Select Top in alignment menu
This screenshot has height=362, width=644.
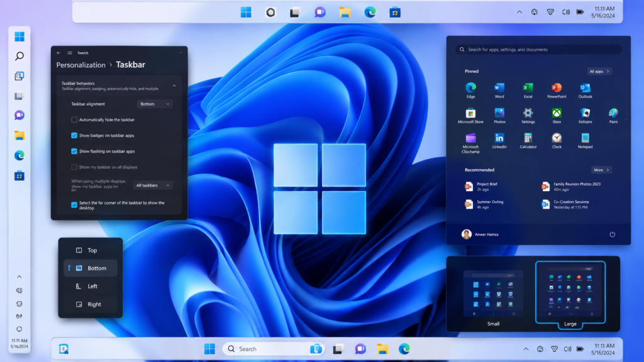click(91, 250)
